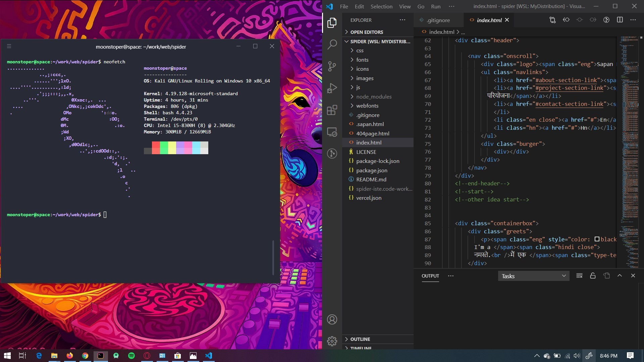Click Clear Output icon in panel
Viewport: 644px width, 362px height.
pos(579,276)
